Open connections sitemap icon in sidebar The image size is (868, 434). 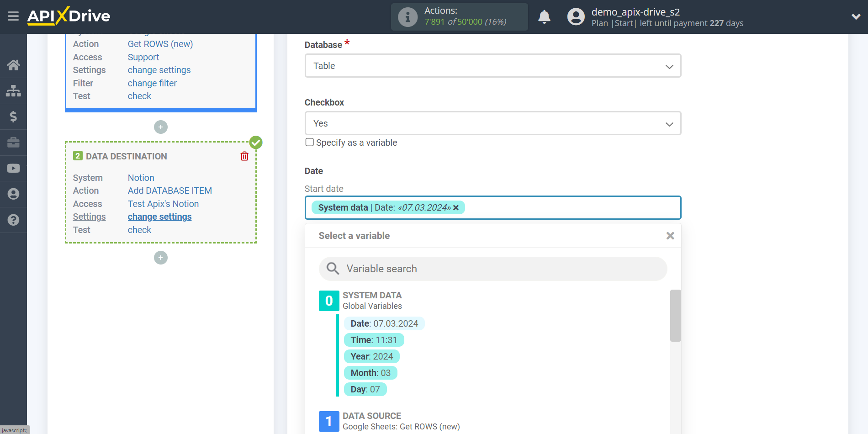(x=13, y=91)
